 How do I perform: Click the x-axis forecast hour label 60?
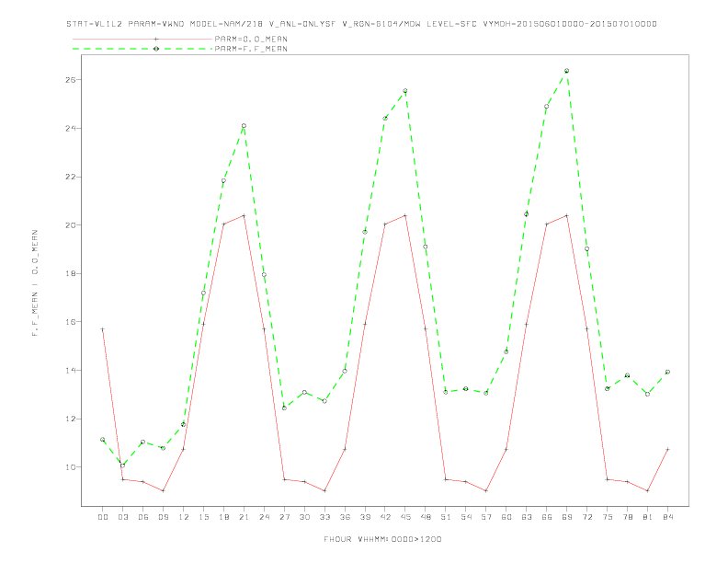pos(506,517)
